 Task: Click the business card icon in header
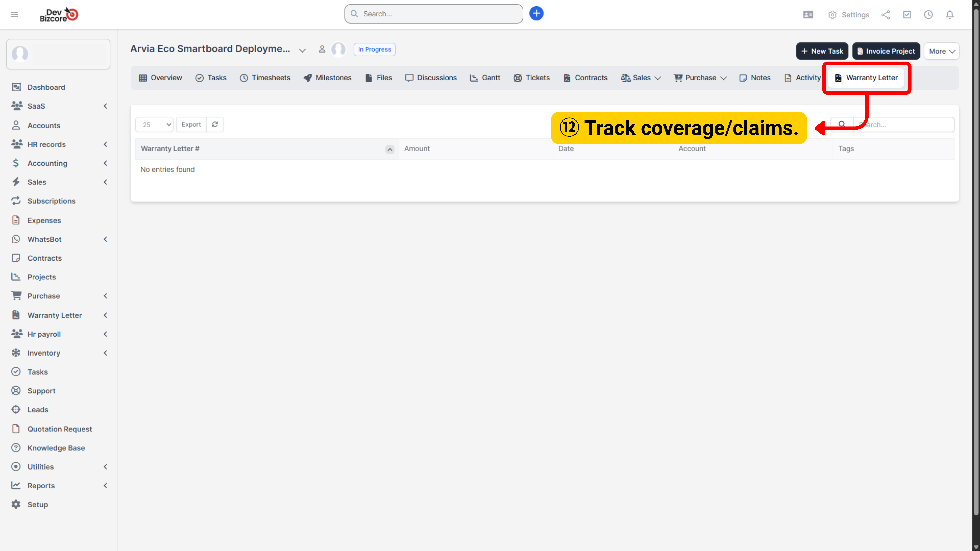808,15
